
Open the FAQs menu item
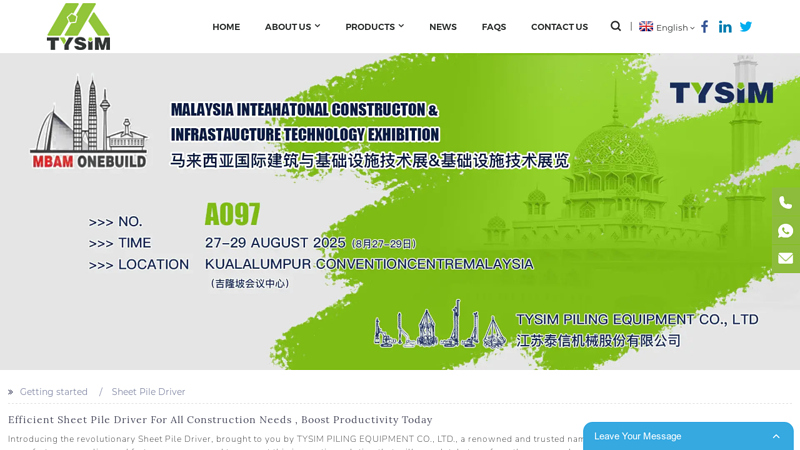pos(494,27)
